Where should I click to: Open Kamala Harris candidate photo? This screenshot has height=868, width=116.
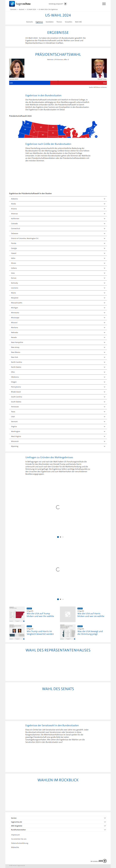16,68
